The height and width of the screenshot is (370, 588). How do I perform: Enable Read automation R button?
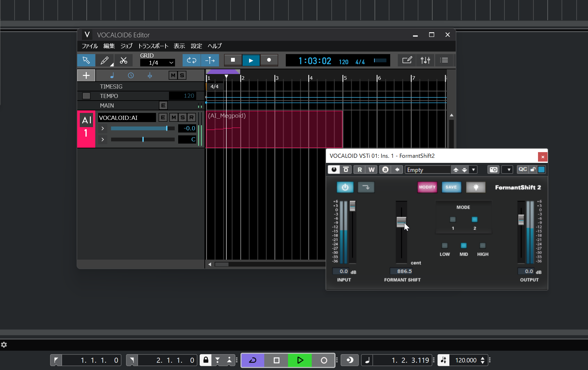click(x=360, y=170)
